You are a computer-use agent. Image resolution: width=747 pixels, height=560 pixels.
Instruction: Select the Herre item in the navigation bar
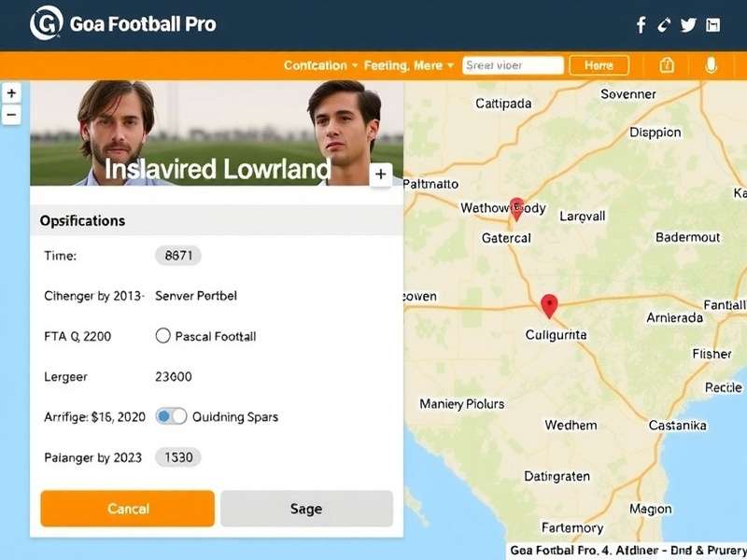599,64
